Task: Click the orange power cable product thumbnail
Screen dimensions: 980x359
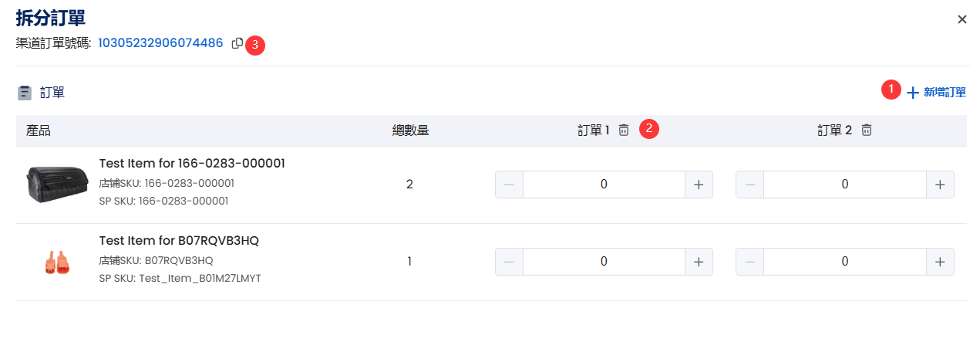Action: (x=58, y=262)
